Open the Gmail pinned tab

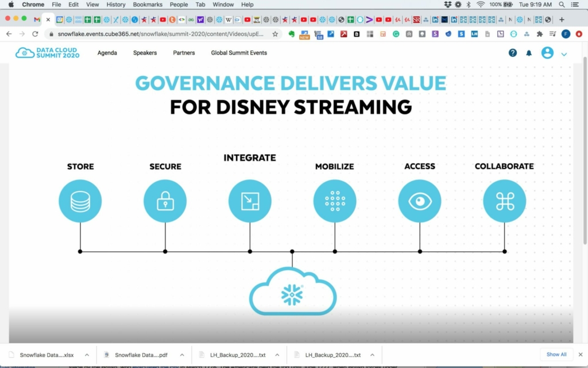pyautogui.click(x=37, y=20)
